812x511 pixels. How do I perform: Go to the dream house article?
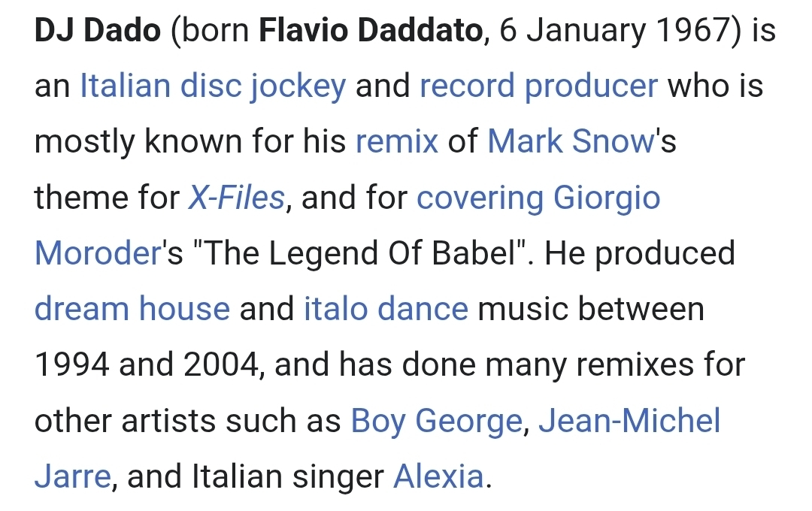(132, 309)
